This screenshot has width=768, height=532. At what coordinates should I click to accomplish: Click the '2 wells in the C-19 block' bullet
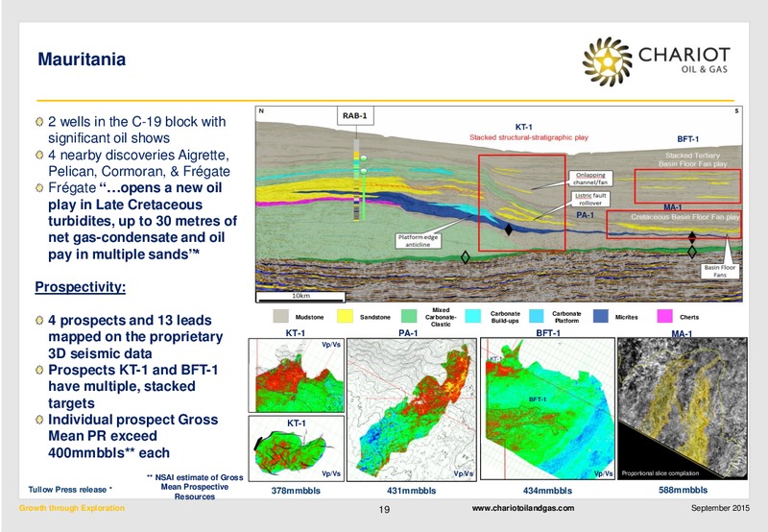coord(136,130)
